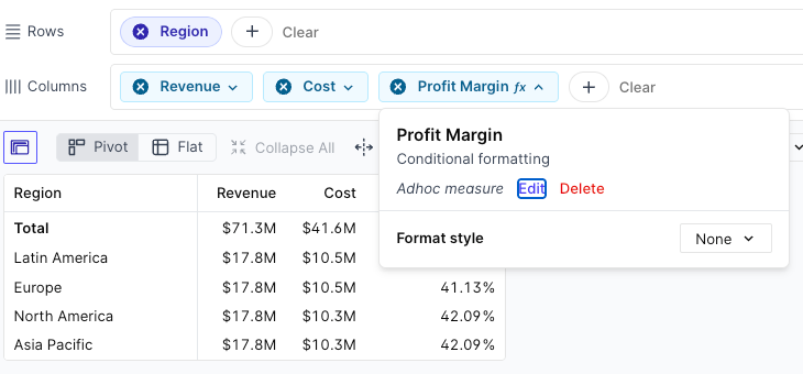Click Total cost value $41.6M

click(x=329, y=228)
